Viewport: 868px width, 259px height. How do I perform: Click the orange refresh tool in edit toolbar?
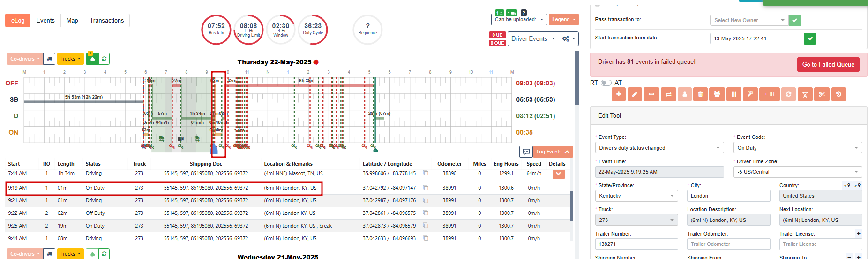789,94
